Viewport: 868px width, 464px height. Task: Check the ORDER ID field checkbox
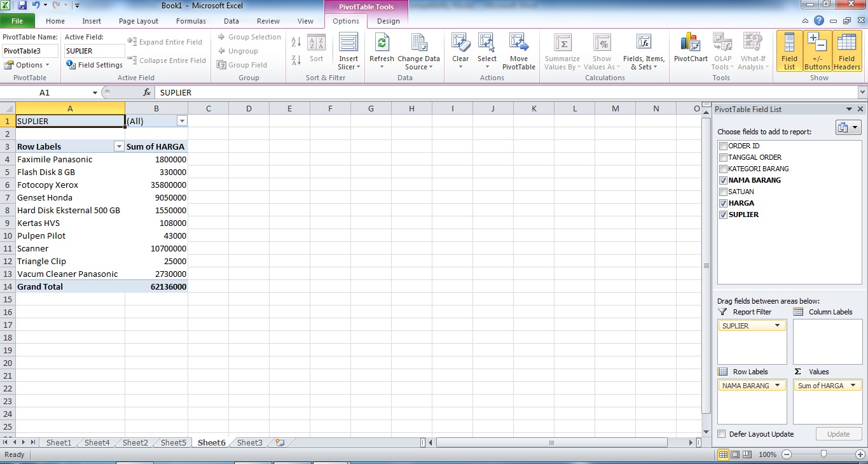coord(723,146)
